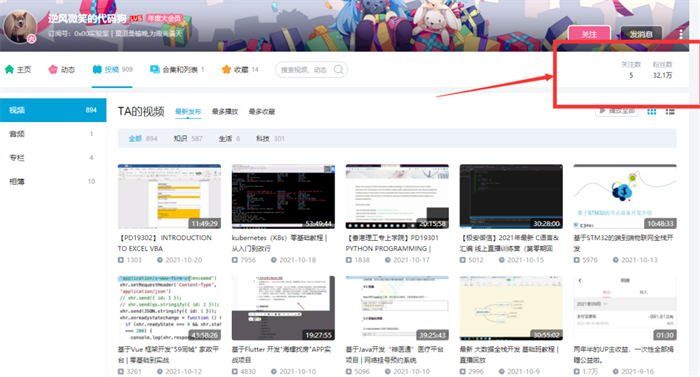Image resolution: width=700 pixels, height=377 pixels.
Task: Click the 播放全部 play all button
Action: tap(616, 111)
